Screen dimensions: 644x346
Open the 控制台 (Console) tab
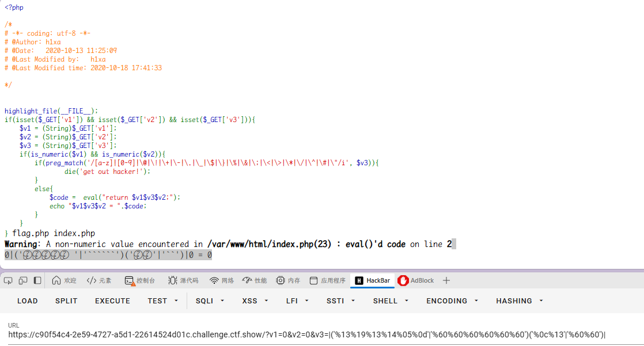point(139,281)
